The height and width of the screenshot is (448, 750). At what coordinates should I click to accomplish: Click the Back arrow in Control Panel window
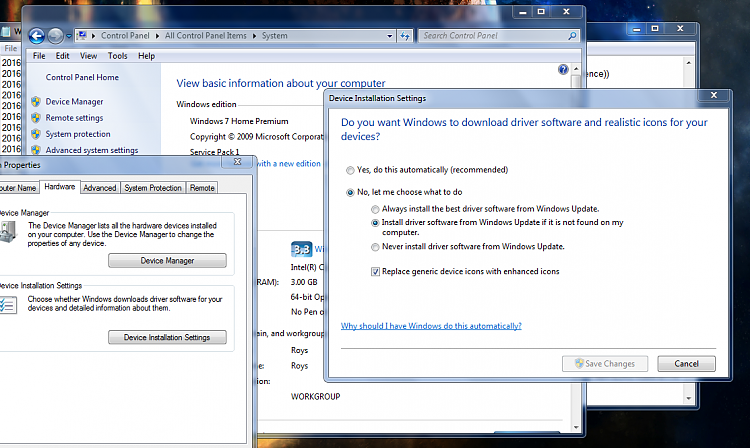click(x=36, y=36)
